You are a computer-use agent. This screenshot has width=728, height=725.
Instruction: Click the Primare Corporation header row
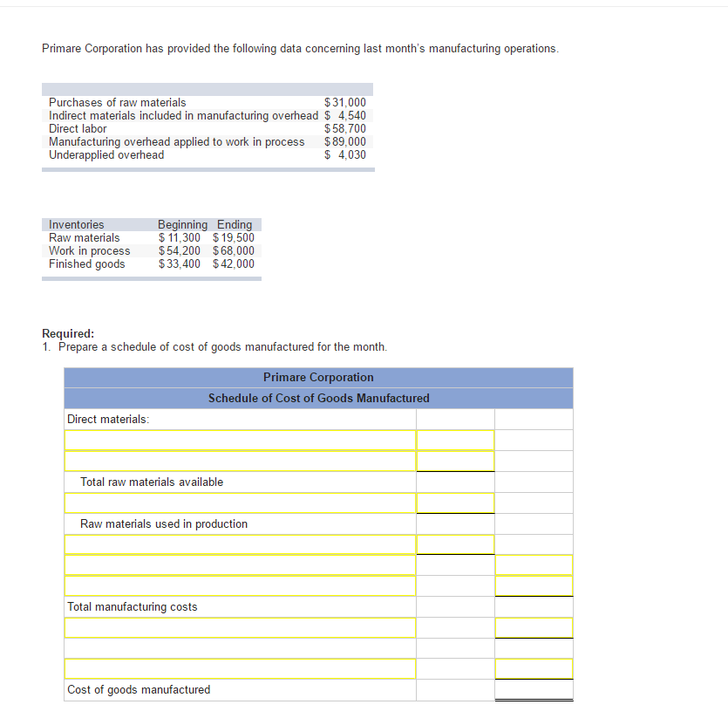click(317, 377)
